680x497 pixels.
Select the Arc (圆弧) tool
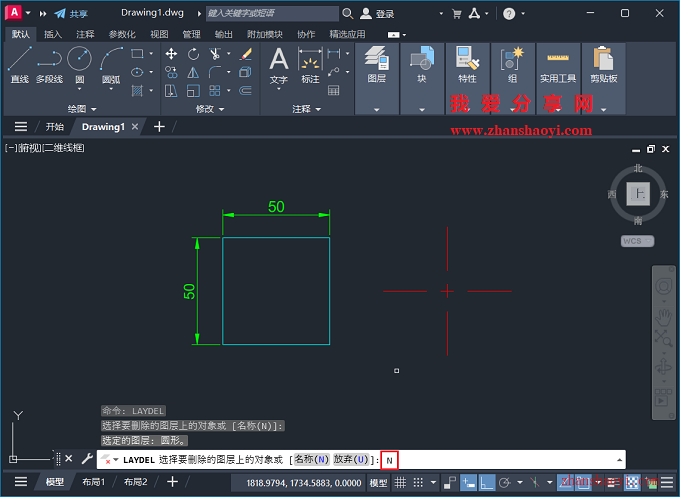pyautogui.click(x=111, y=63)
